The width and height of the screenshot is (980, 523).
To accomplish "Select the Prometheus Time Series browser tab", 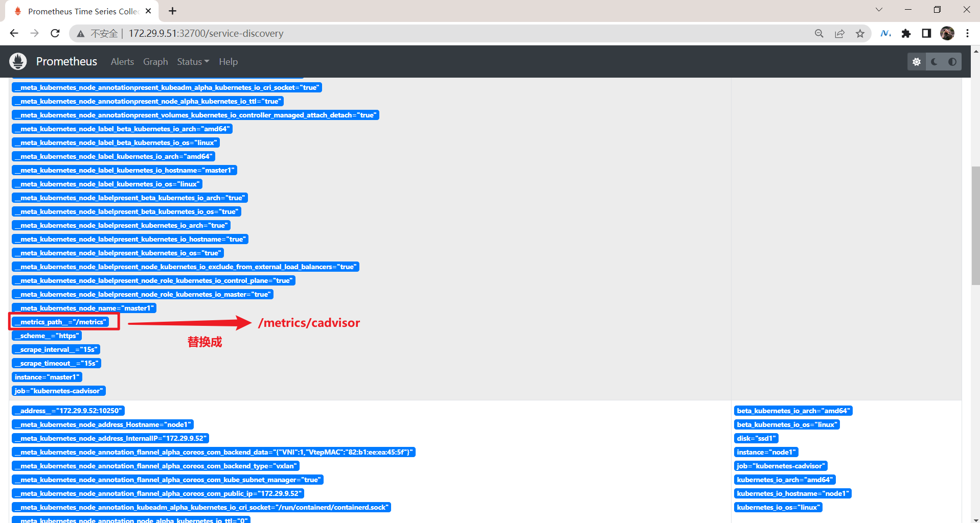I will click(82, 11).
